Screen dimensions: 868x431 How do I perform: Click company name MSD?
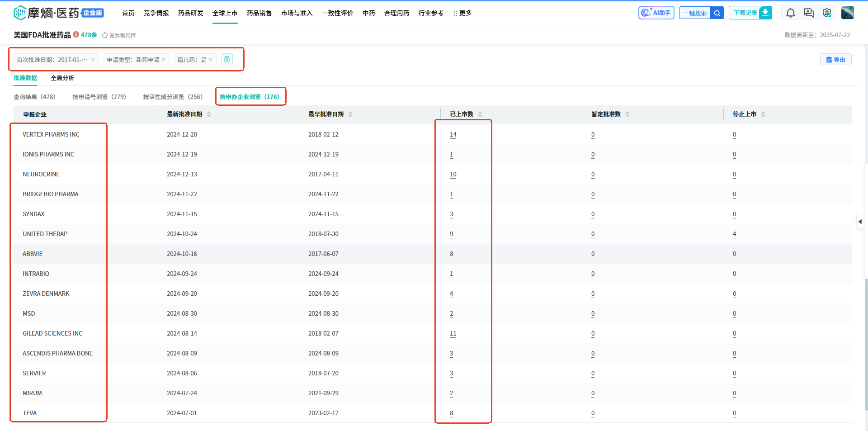[x=29, y=313]
